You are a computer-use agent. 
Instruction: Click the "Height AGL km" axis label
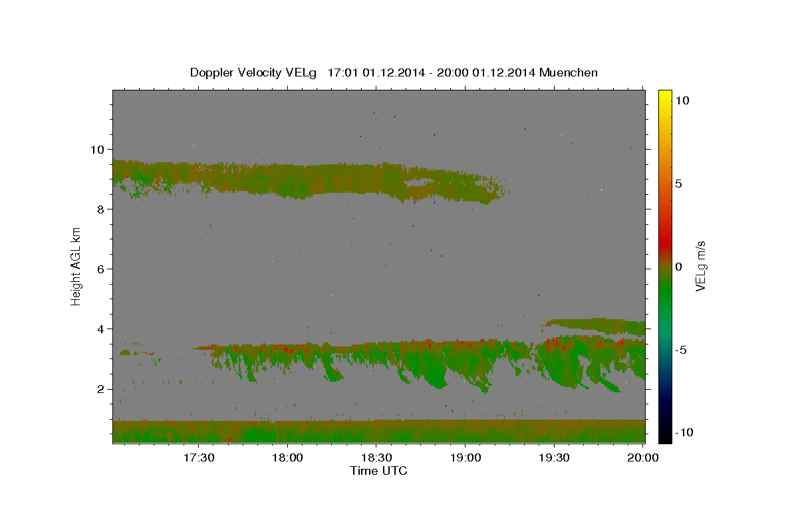pos(76,265)
